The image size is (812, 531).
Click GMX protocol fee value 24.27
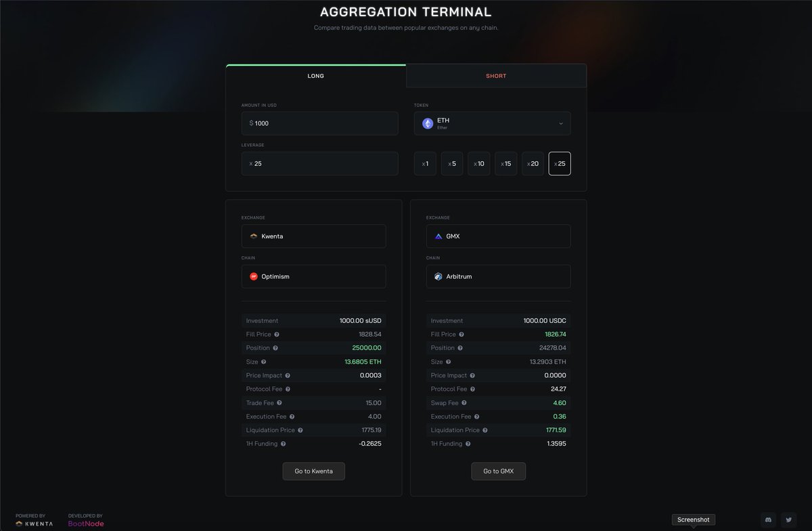coord(559,389)
